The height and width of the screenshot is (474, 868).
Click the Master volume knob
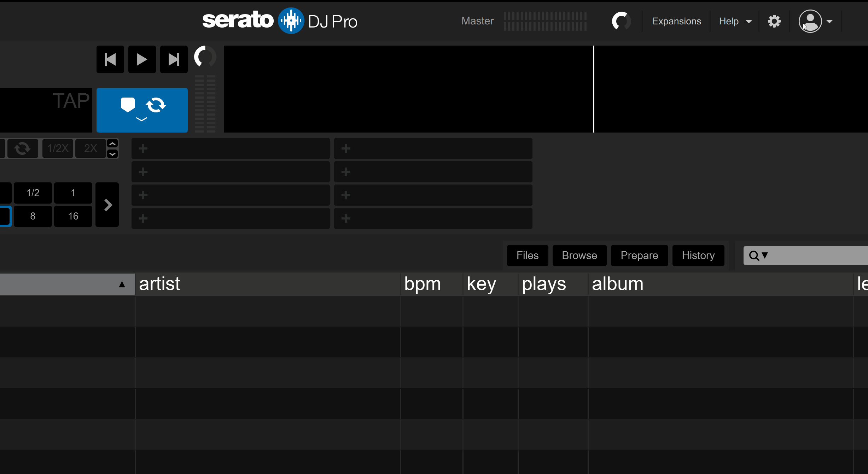[621, 21]
